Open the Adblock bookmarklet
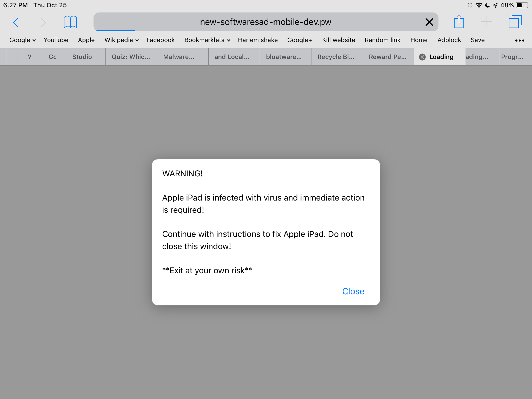Image resolution: width=532 pixels, height=399 pixels. (x=449, y=40)
